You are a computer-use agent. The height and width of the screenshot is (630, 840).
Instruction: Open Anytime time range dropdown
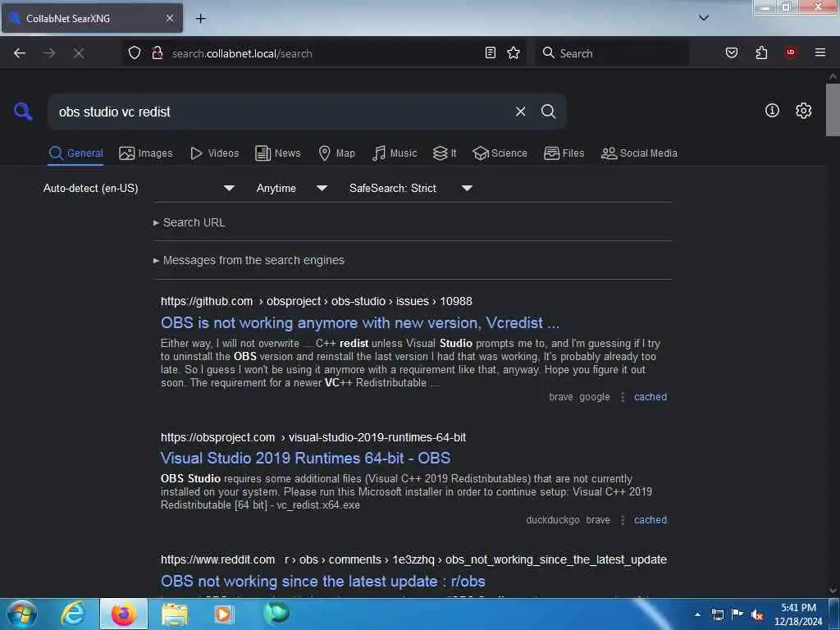point(291,188)
